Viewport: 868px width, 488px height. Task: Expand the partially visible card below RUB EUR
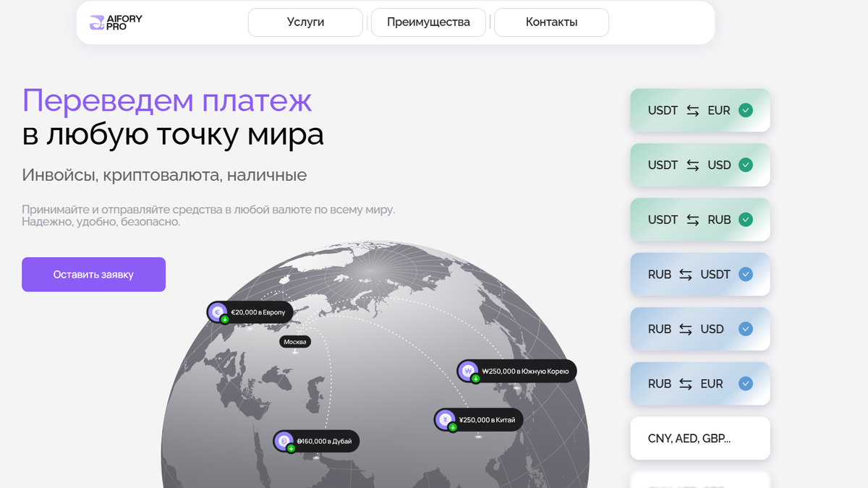[699, 481]
